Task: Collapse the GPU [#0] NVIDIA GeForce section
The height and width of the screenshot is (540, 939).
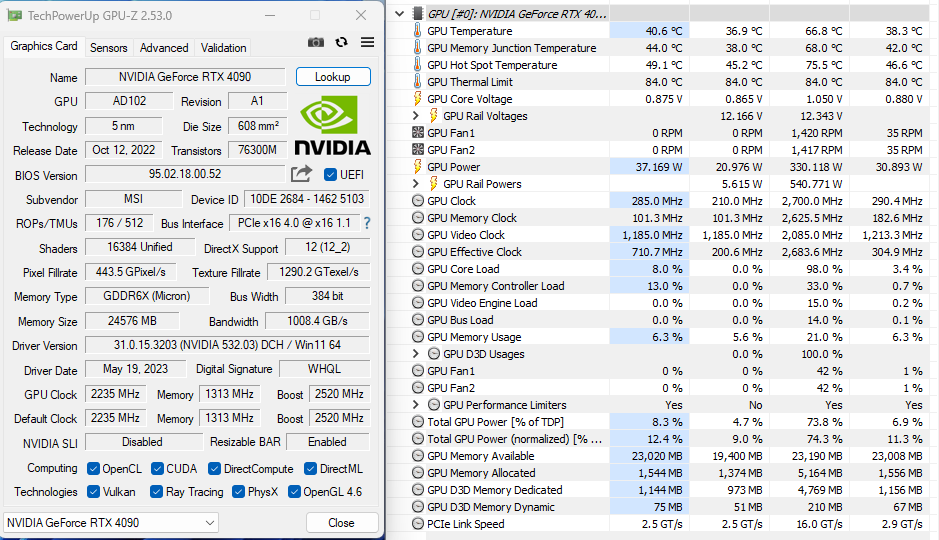Action: (401, 14)
